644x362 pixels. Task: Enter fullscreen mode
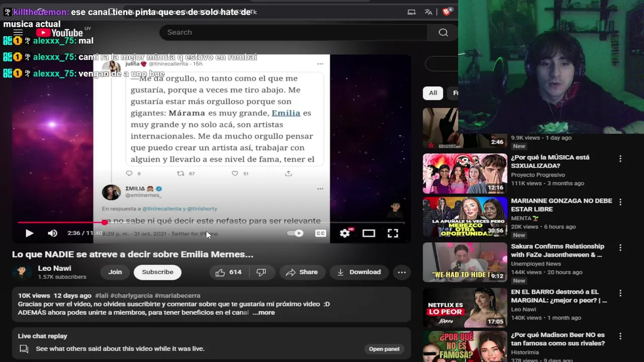[x=393, y=233]
